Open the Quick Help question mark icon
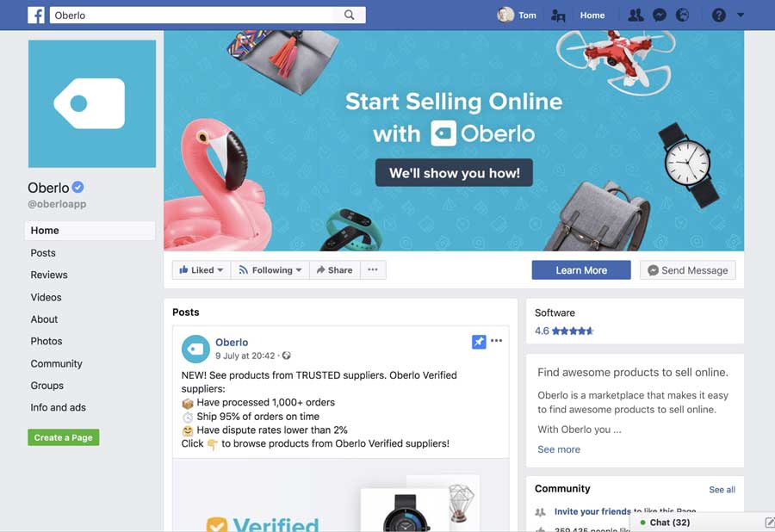The width and height of the screenshot is (775, 532). [x=719, y=15]
